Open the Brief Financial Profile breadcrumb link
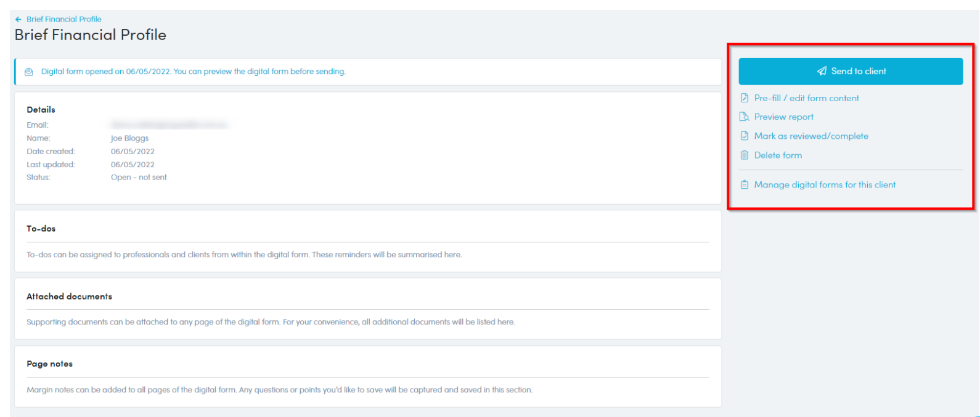Screen dimensions: 980x417 [x=64, y=19]
